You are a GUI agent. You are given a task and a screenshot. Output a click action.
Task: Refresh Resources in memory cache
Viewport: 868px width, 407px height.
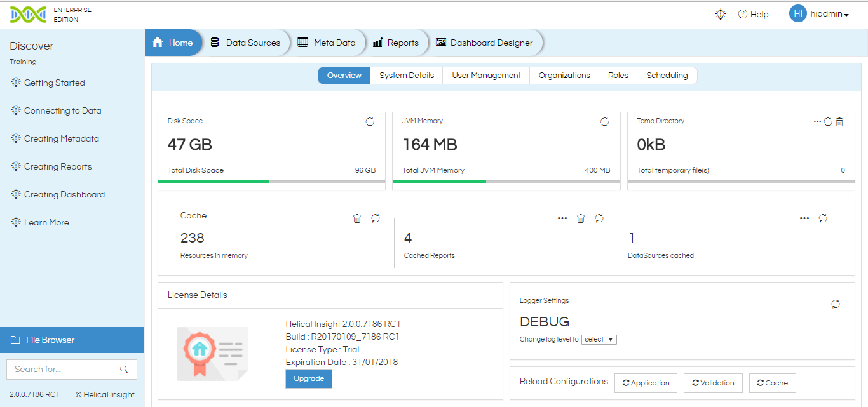pos(376,218)
